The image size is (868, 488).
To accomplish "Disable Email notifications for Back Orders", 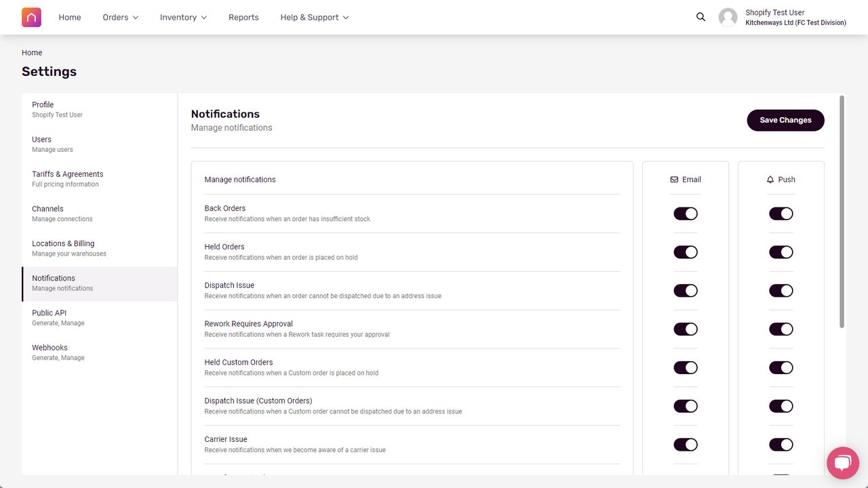I will (685, 213).
